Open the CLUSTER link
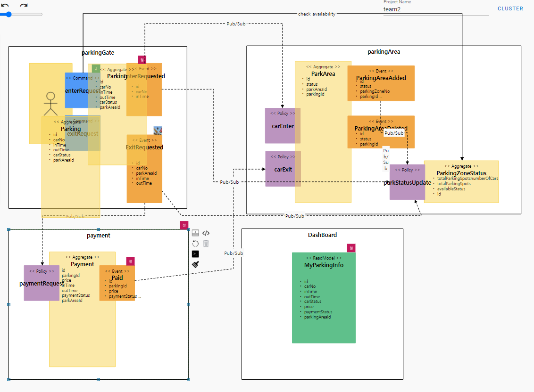This screenshot has width=534, height=392. [x=510, y=8]
